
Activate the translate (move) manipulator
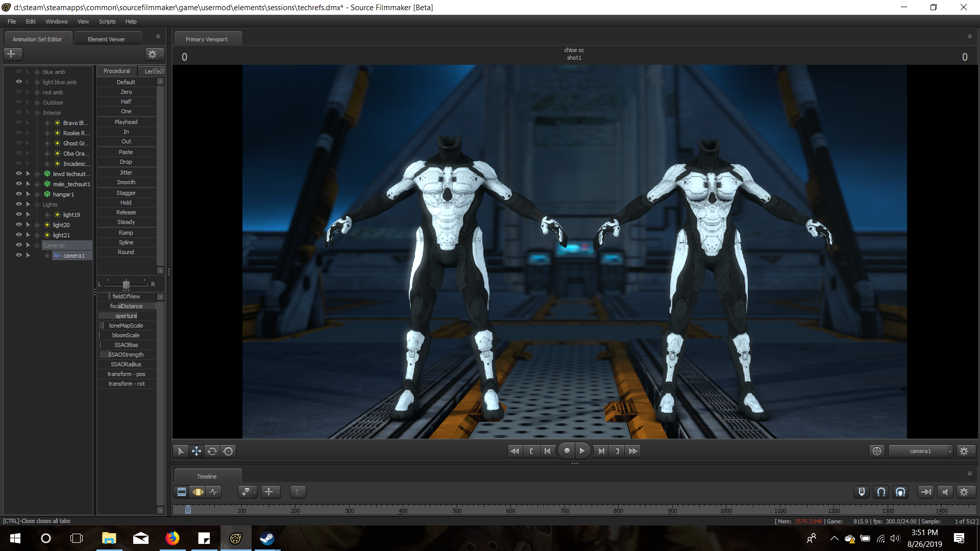pos(196,451)
